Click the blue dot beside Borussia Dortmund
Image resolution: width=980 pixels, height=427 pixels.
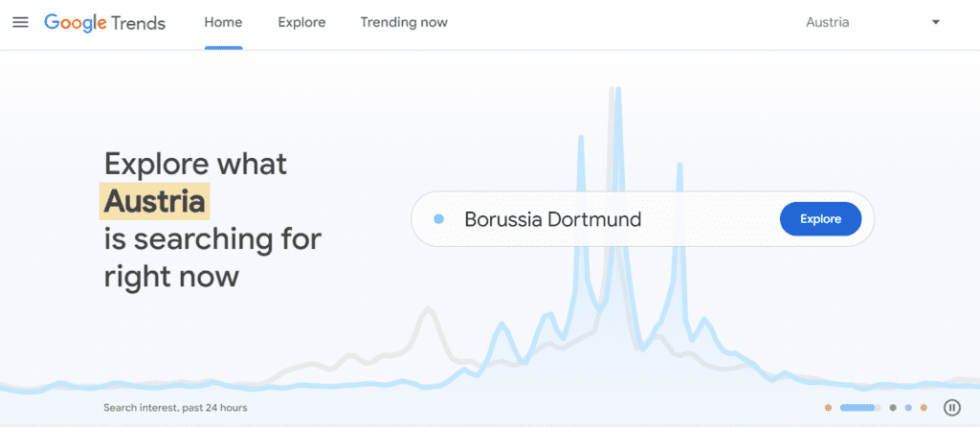coord(438,219)
